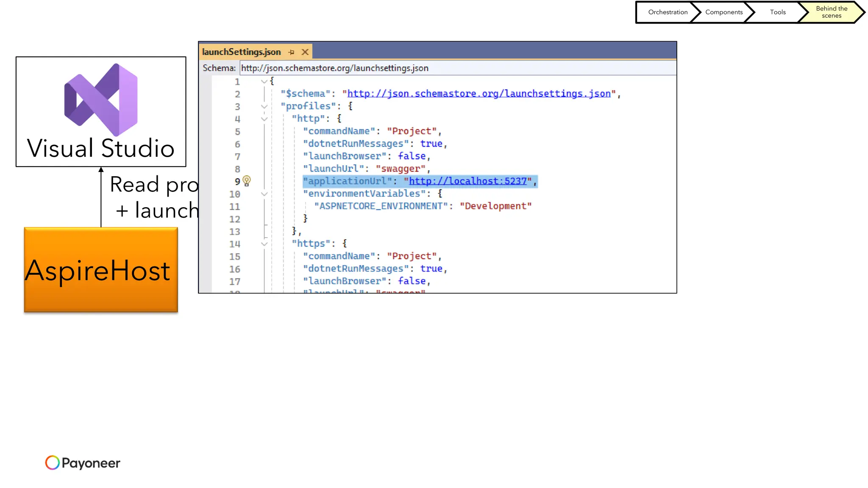This screenshot has height=488, width=868.
Task: Click the "Project" value on line 15
Action: point(412,256)
